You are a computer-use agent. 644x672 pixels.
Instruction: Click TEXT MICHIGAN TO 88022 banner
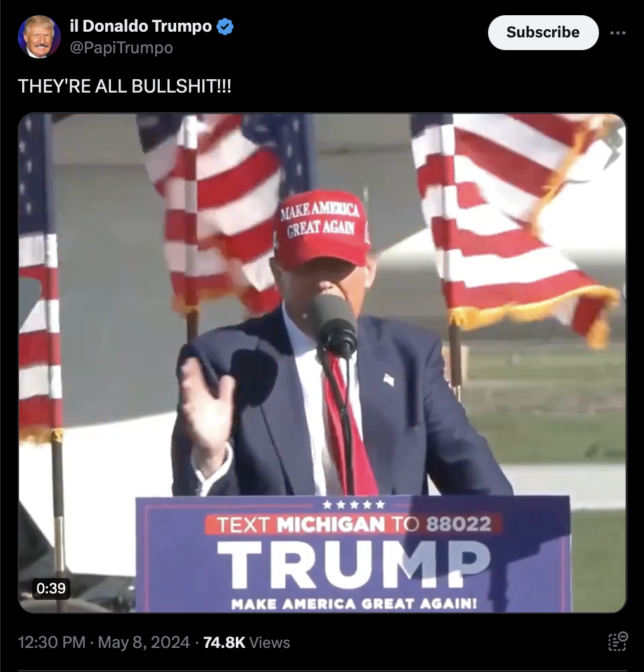click(x=354, y=524)
